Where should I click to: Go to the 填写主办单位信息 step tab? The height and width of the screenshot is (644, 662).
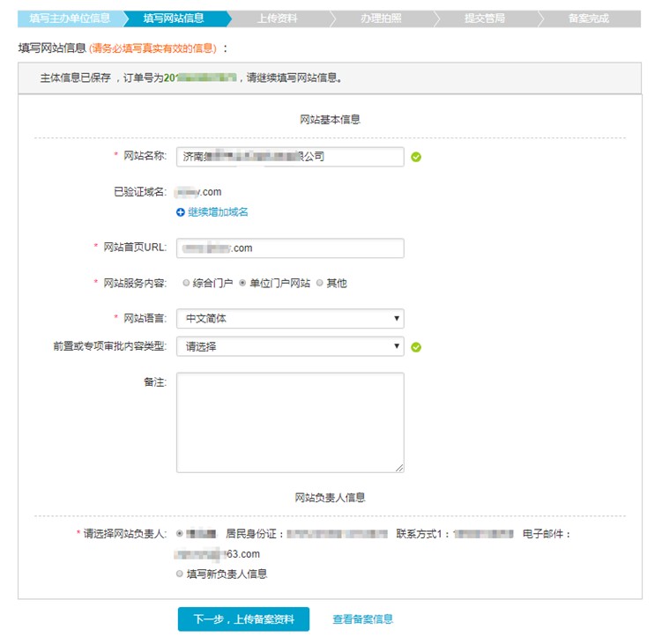[x=71, y=19]
